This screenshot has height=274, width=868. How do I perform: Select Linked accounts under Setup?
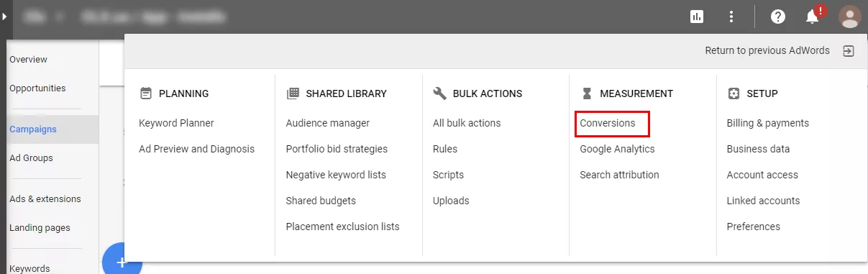pos(763,201)
